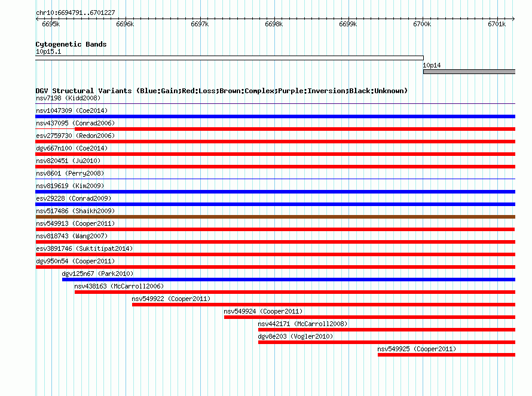Click the 10p15.1 band label
The height and width of the screenshot is (396, 532).
point(48,51)
